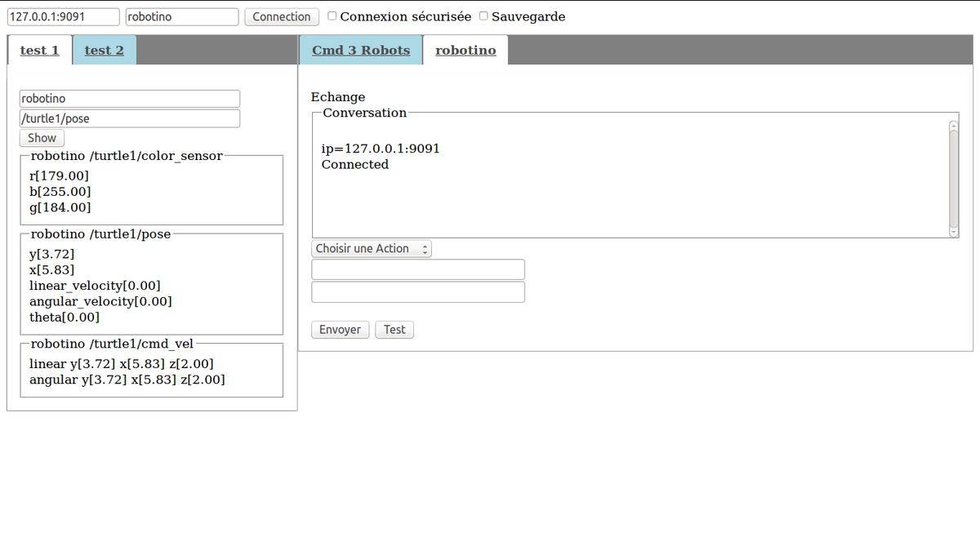Viewport: 980px width, 551px height.
Task: Click the Test button beside Envoyer
Action: [394, 330]
